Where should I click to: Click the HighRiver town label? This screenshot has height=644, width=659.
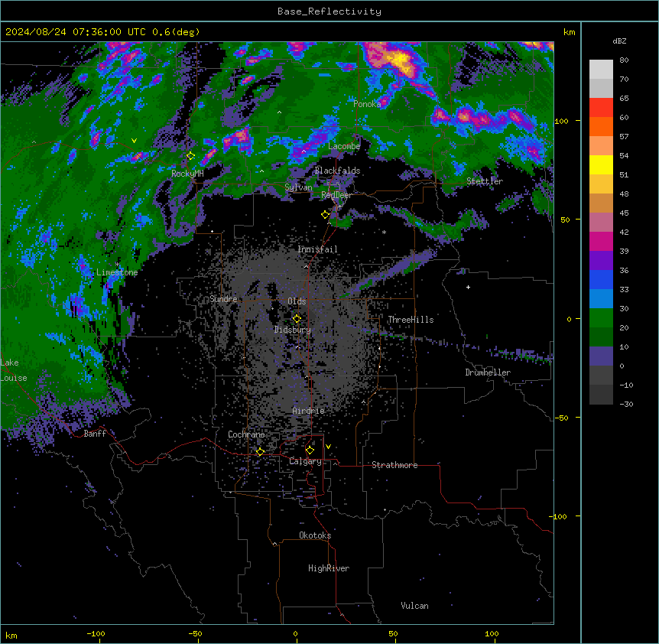(x=329, y=568)
